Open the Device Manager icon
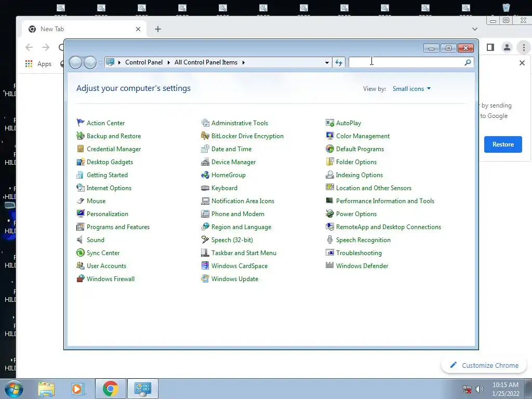This screenshot has height=399, width=532. [x=205, y=162]
